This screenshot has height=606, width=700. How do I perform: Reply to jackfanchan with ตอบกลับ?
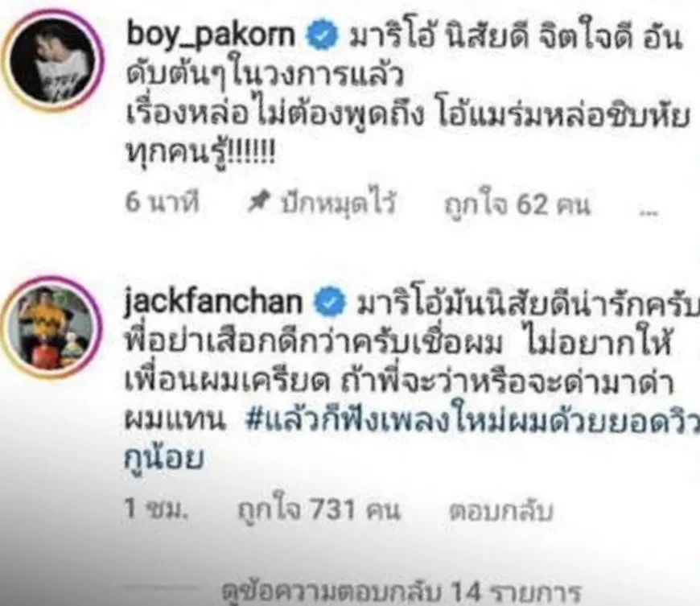[x=501, y=510]
